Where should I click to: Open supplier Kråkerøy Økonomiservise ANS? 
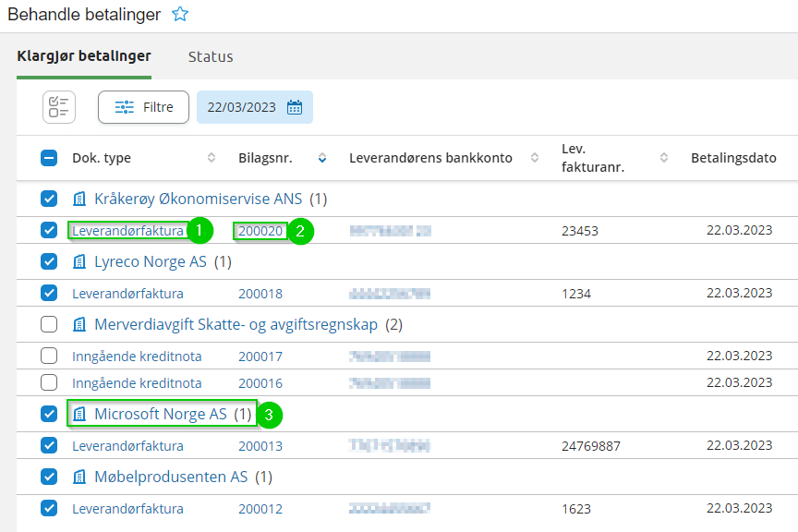click(199, 199)
